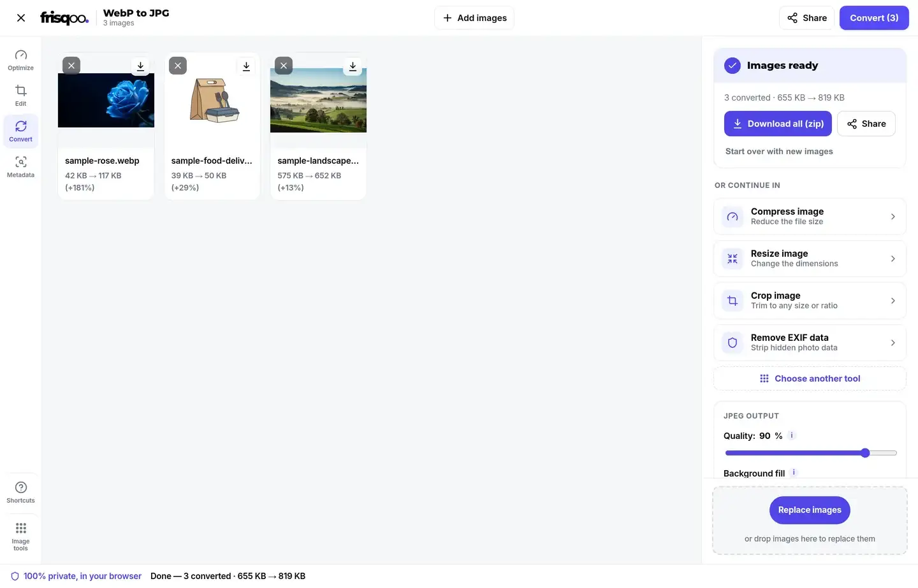Click Convert (3) button
Screen dimensions: 918x588
coord(874,18)
